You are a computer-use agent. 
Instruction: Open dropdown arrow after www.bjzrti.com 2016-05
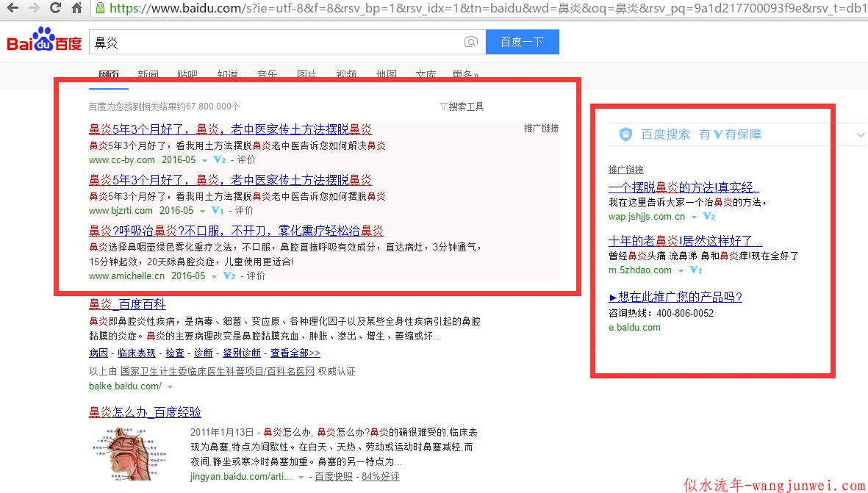(202, 211)
